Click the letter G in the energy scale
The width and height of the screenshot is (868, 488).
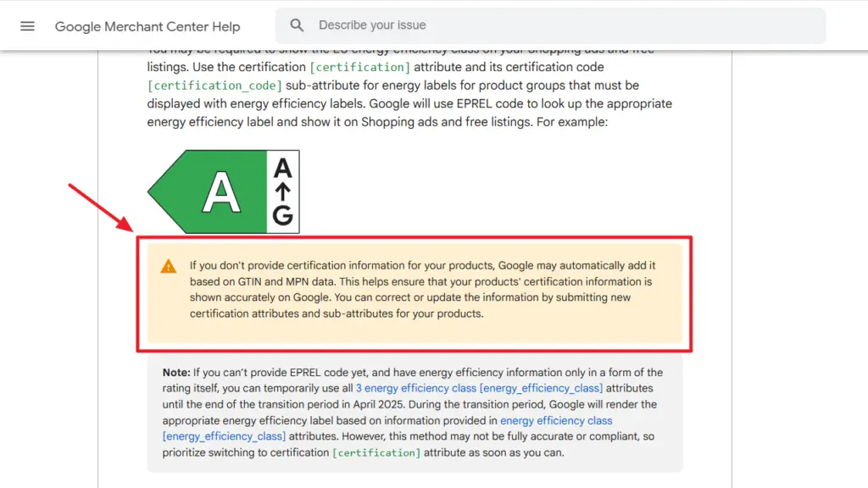coord(282,217)
